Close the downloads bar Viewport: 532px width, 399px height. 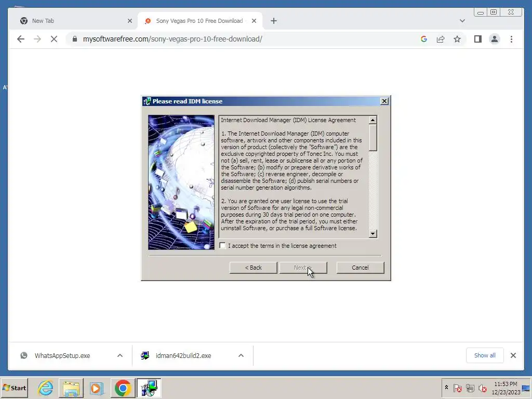(x=513, y=355)
